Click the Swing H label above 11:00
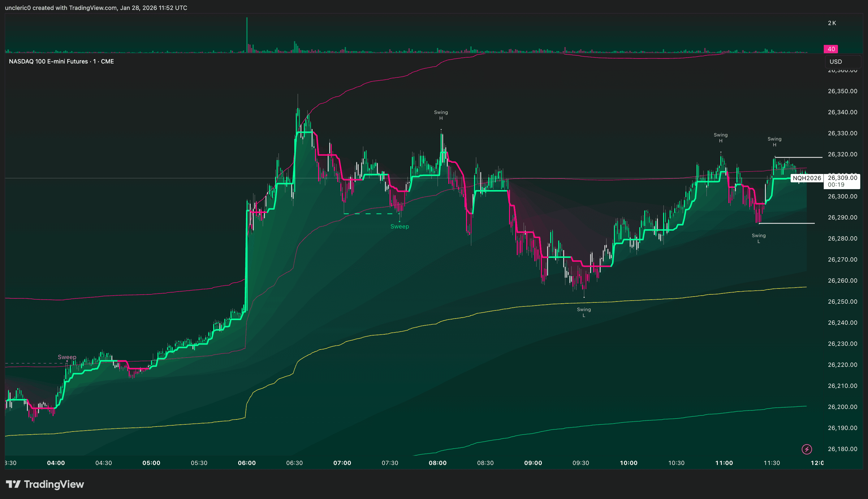This screenshot has width=868, height=499. pyautogui.click(x=720, y=138)
